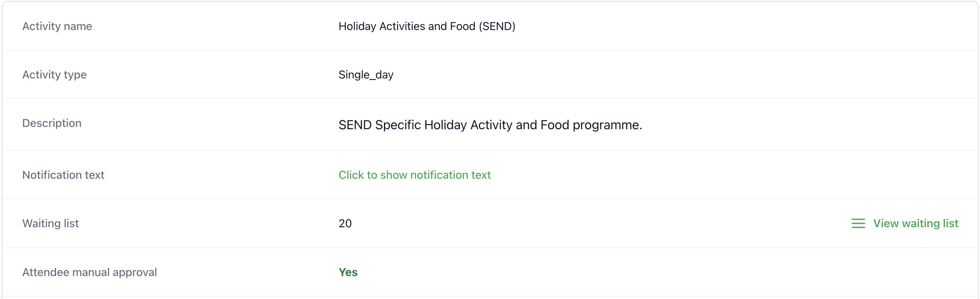Select the Single_day activity type value
Image resolution: width=980 pixels, height=299 pixels.
pos(366,75)
